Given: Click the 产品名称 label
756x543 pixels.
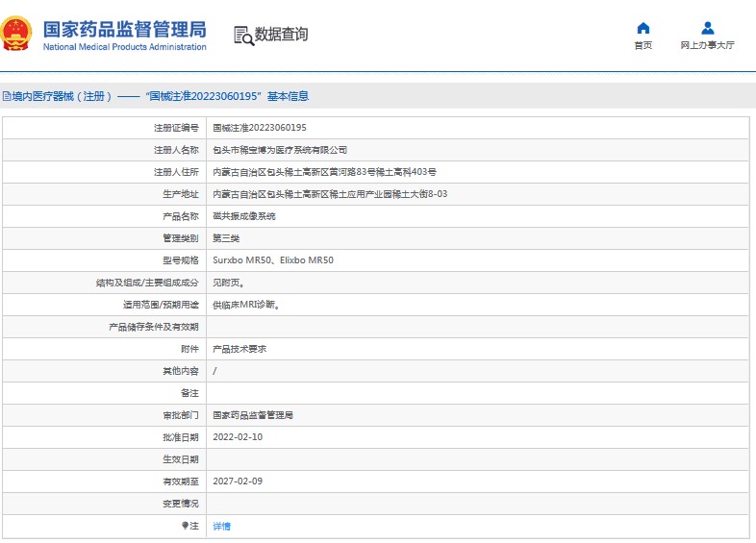Looking at the screenshot, I should [x=180, y=216].
